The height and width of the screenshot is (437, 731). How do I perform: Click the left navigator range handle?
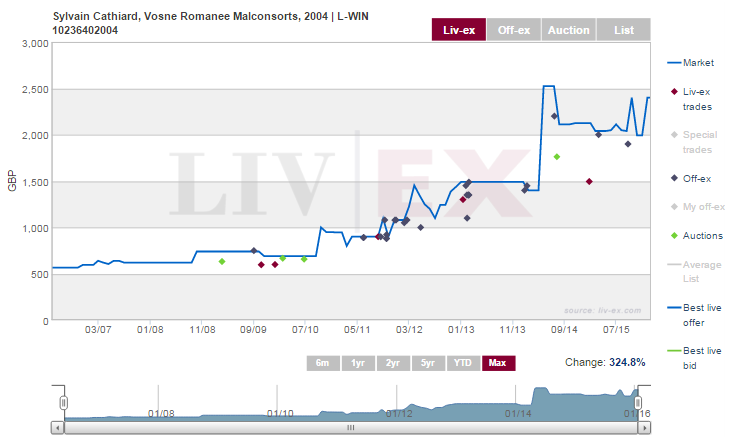64,402
